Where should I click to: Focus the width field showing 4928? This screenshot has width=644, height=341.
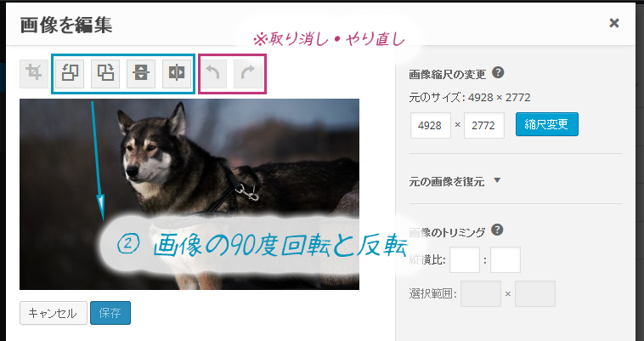(x=431, y=125)
